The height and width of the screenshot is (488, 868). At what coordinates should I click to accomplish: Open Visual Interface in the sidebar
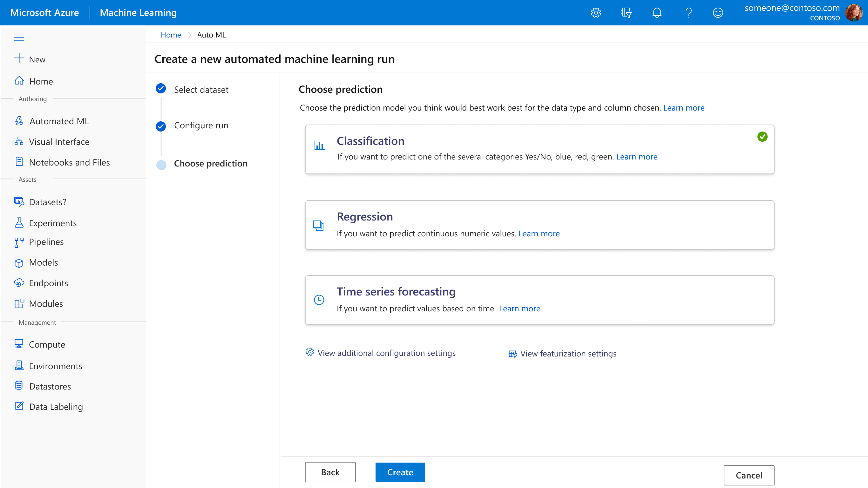(x=59, y=142)
